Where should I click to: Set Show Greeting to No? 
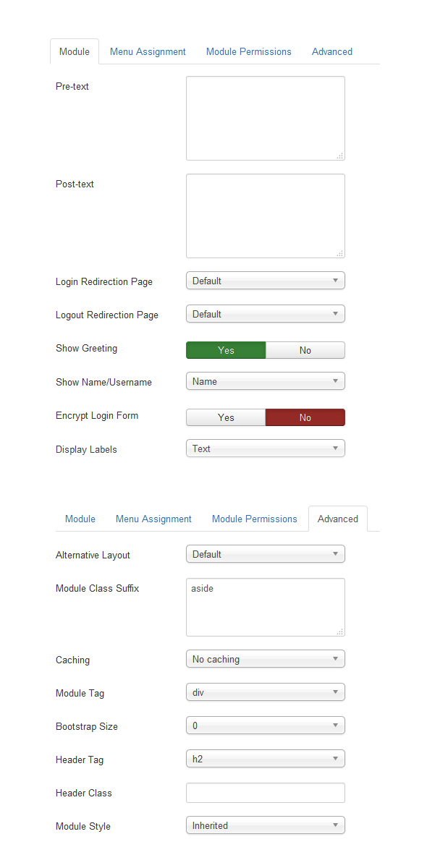[x=305, y=350]
